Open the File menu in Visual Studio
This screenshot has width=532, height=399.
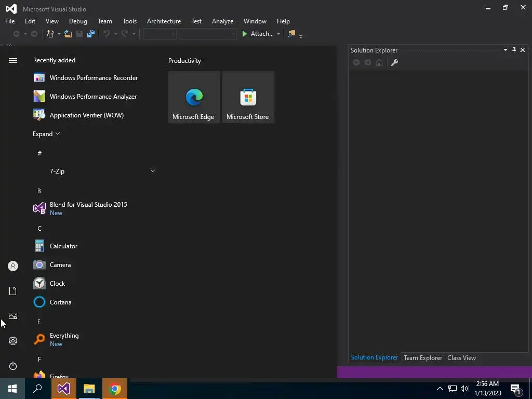10,21
